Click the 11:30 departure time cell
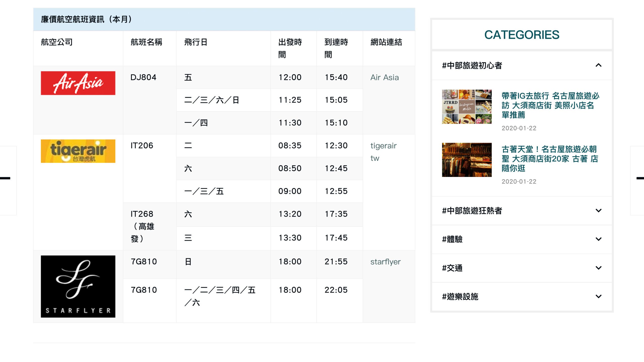Screen dimensions: 644x362 [x=293, y=123]
